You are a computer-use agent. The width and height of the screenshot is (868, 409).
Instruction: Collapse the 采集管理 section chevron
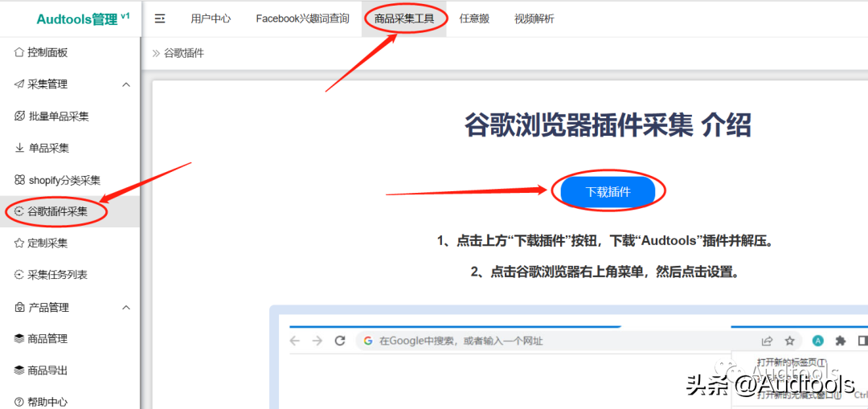pos(126,84)
